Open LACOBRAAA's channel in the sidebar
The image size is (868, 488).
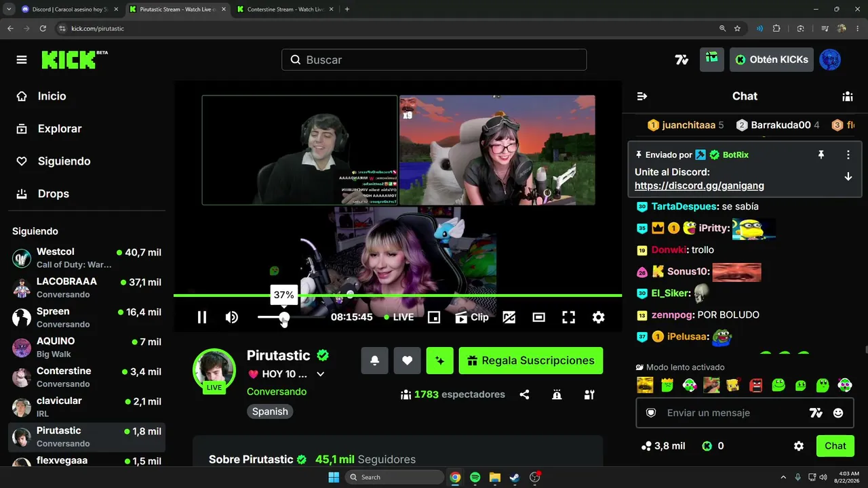click(x=86, y=288)
